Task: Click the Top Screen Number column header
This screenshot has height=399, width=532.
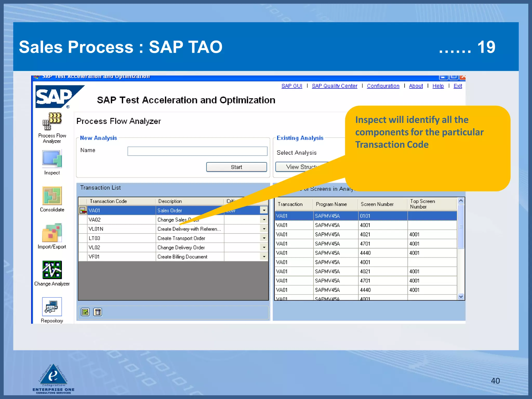Action: tap(432, 204)
